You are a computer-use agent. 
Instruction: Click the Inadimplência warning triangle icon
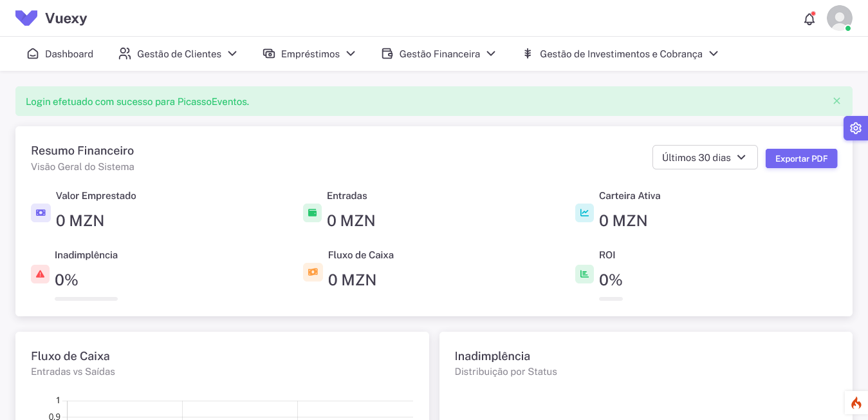pyautogui.click(x=41, y=274)
